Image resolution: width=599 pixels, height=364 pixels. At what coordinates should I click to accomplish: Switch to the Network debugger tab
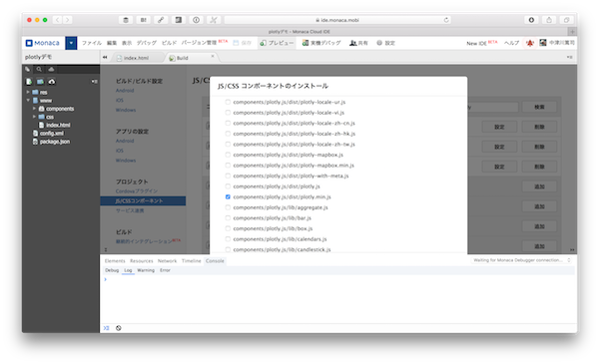click(x=167, y=261)
